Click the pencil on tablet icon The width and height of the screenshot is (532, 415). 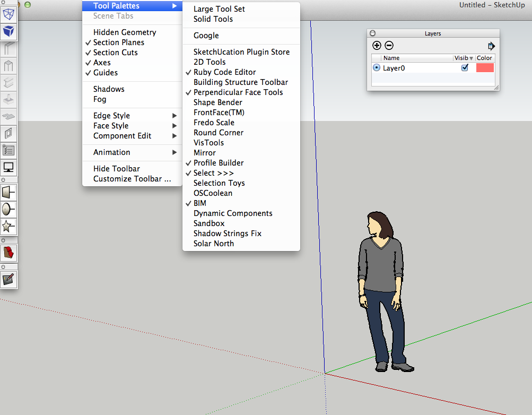[9, 279]
